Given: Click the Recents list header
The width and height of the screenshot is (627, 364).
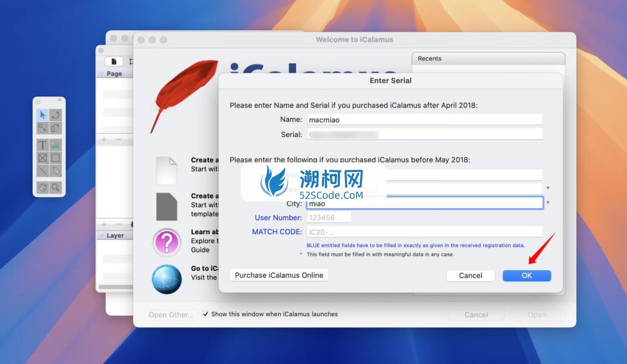Looking at the screenshot, I should click(488, 58).
